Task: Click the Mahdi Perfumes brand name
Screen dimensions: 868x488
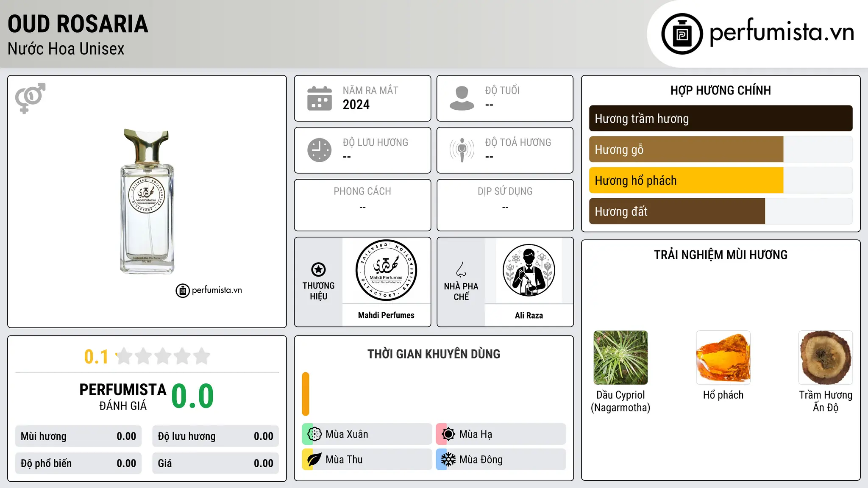Action: [386, 315]
